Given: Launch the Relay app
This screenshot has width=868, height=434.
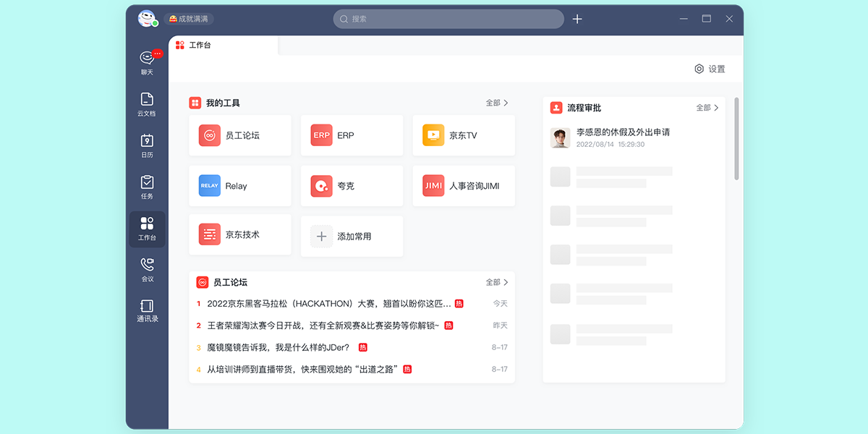Looking at the screenshot, I should click(x=239, y=186).
